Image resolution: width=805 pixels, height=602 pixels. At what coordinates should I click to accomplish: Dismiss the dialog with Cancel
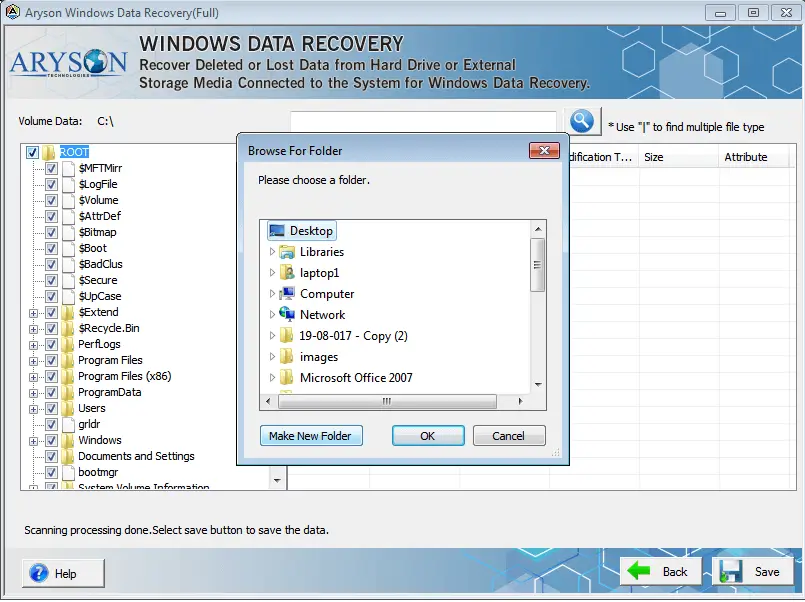coord(508,435)
